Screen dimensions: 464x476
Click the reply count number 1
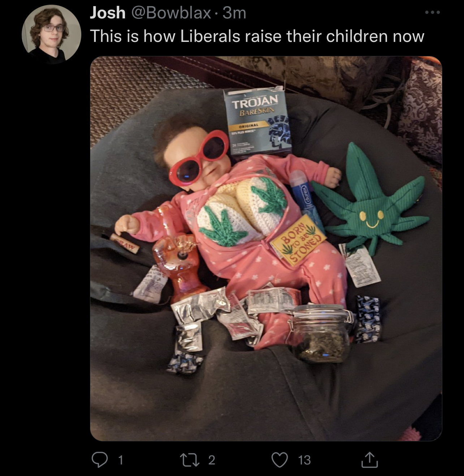(121, 460)
